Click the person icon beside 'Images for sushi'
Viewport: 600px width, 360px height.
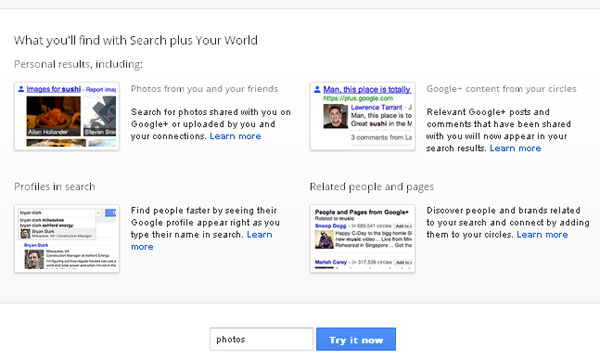tap(21, 89)
